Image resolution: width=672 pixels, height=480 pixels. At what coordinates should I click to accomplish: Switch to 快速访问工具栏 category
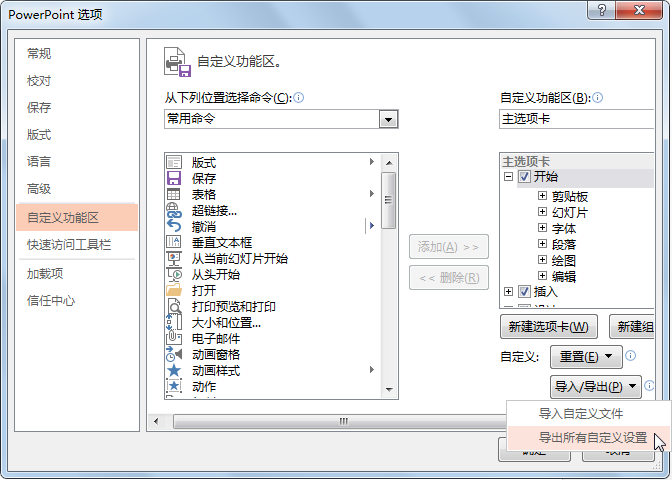click(x=77, y=245)
